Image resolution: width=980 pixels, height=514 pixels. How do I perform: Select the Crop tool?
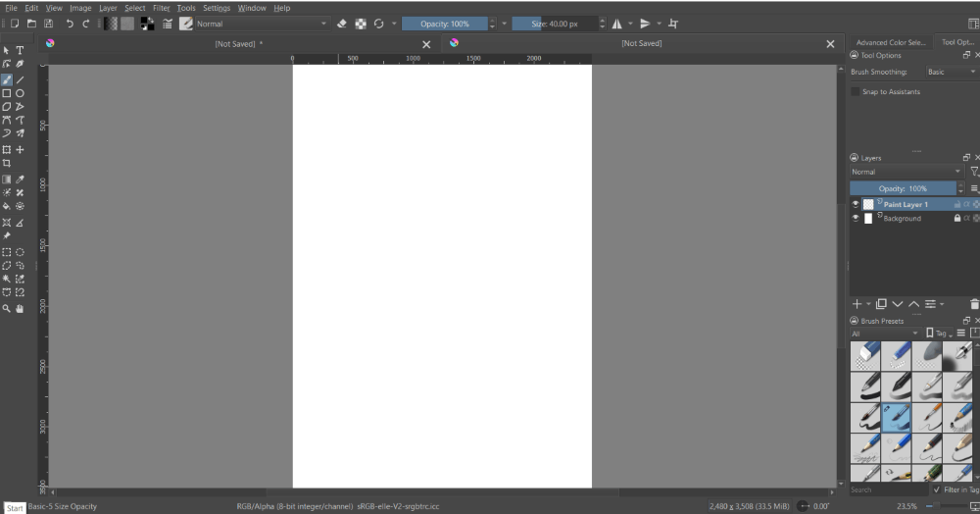click(6, 163)
